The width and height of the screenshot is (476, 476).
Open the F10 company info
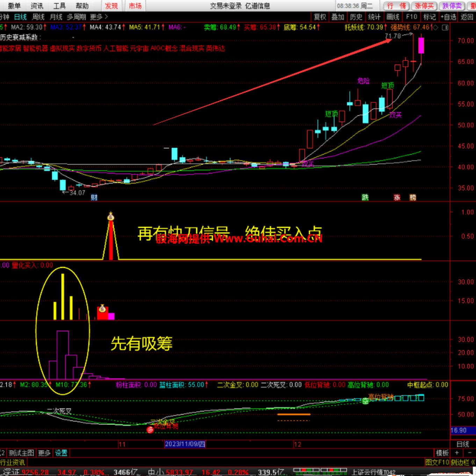(411, 17)
